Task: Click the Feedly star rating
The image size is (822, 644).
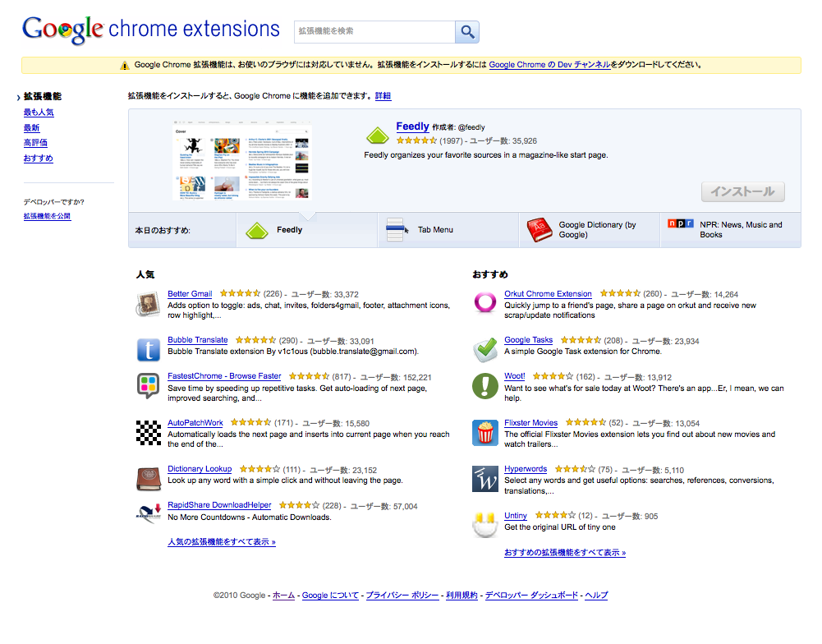Action: (x=417, y=140)
